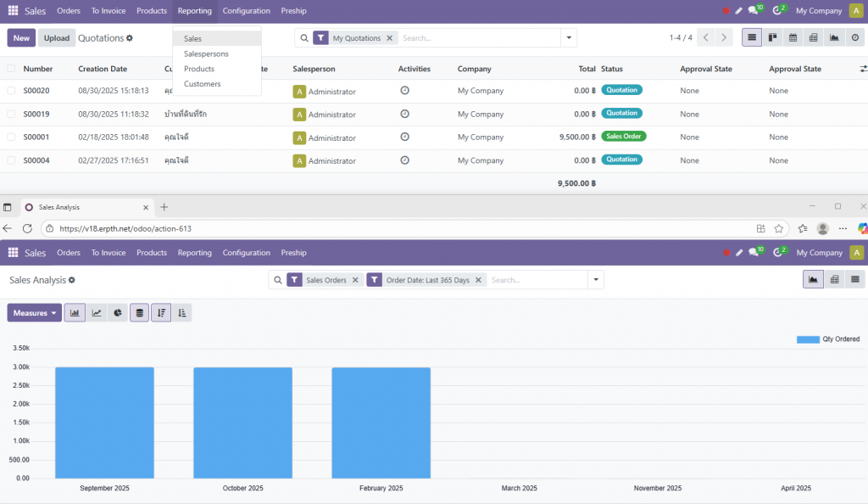This screenshot has height=504, width=868.
Task: Click activity clock icon for S00020
Action: click(404, 91)
